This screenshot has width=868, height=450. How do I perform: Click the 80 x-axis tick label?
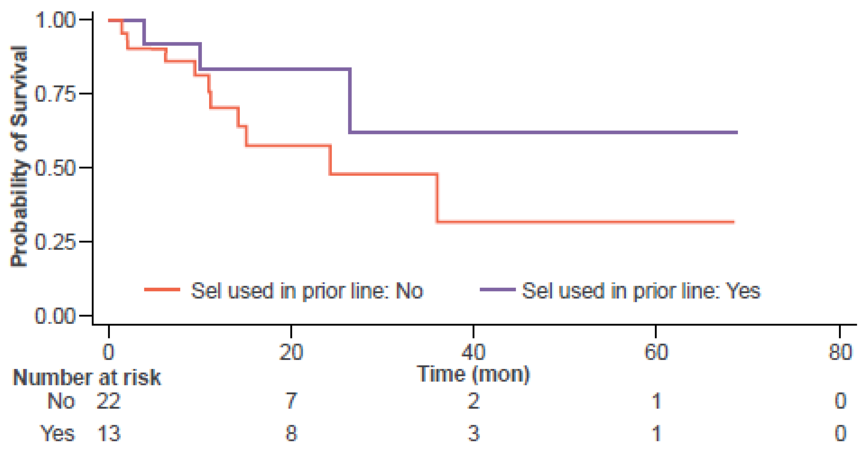pos(840,352)
